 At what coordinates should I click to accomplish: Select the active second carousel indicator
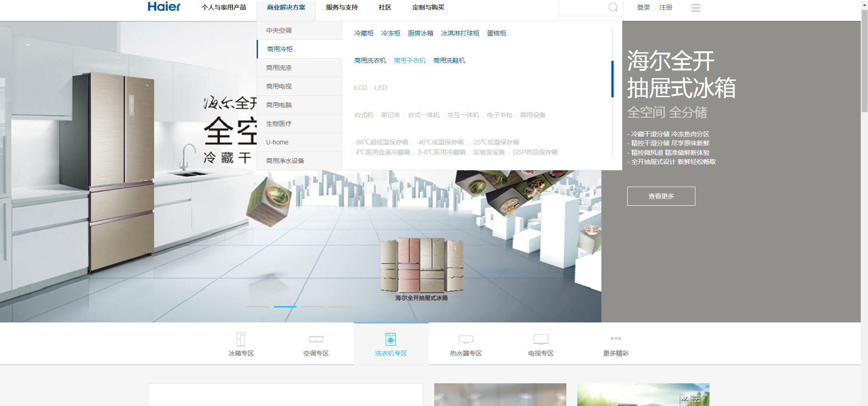point(285,307)
